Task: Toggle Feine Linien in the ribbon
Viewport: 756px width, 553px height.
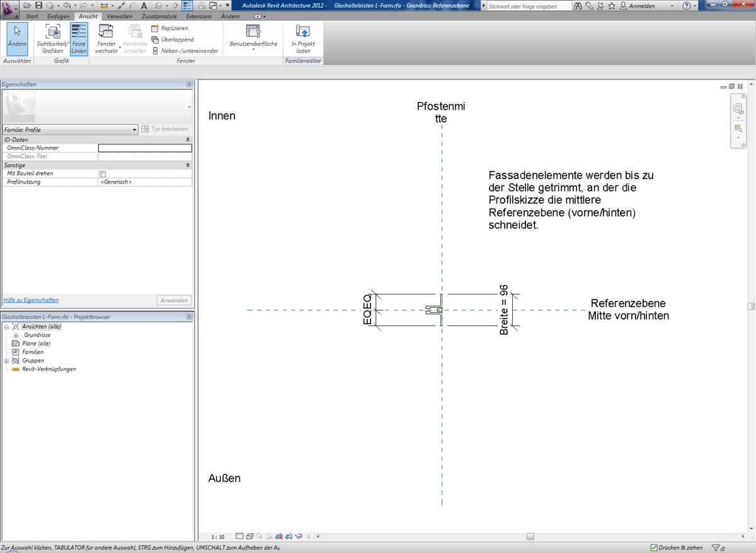Action: click(79, 38)
